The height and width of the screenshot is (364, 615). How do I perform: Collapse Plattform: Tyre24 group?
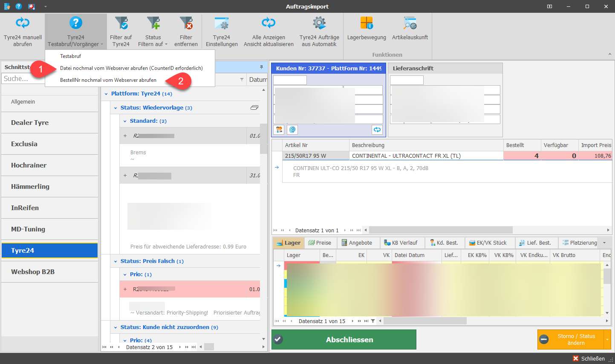(x=106, y=94)
